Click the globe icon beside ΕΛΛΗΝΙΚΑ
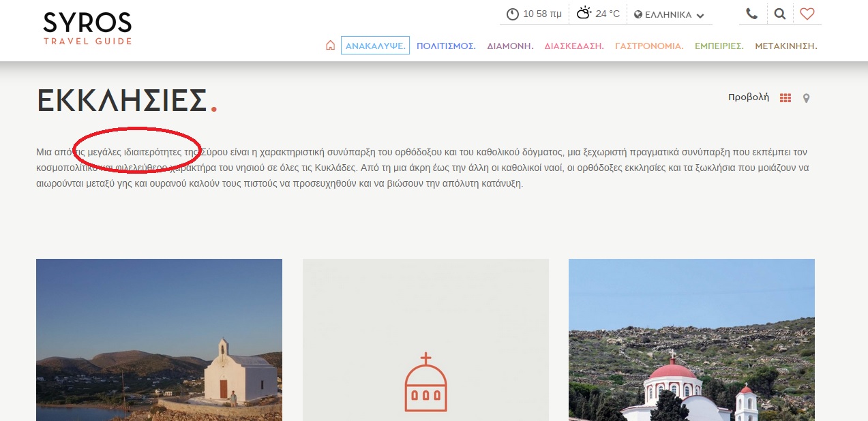868x421 pixels. (x=638, y=14)
